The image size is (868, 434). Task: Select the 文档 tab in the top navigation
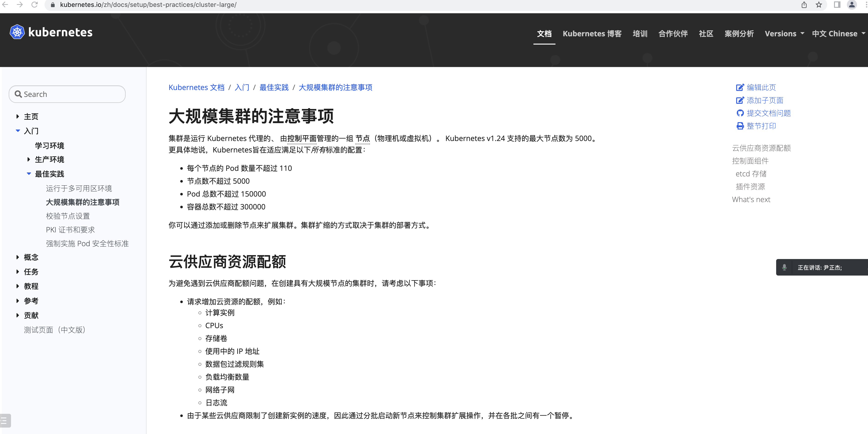544,34
